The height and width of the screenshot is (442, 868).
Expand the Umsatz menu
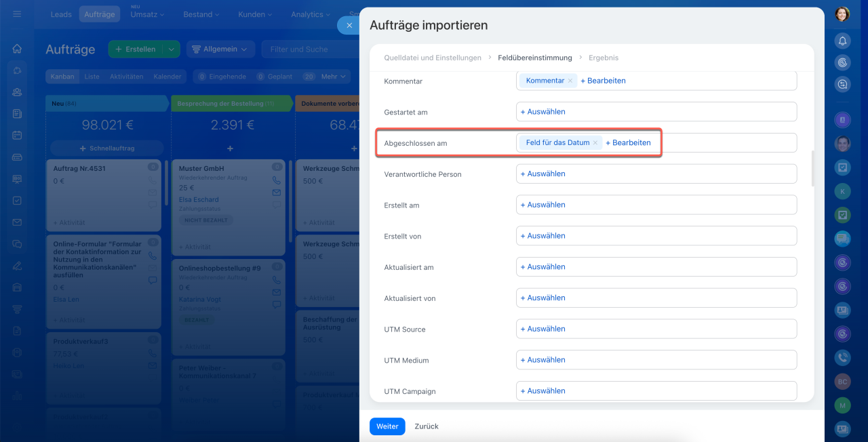click(x=145, y=14)
